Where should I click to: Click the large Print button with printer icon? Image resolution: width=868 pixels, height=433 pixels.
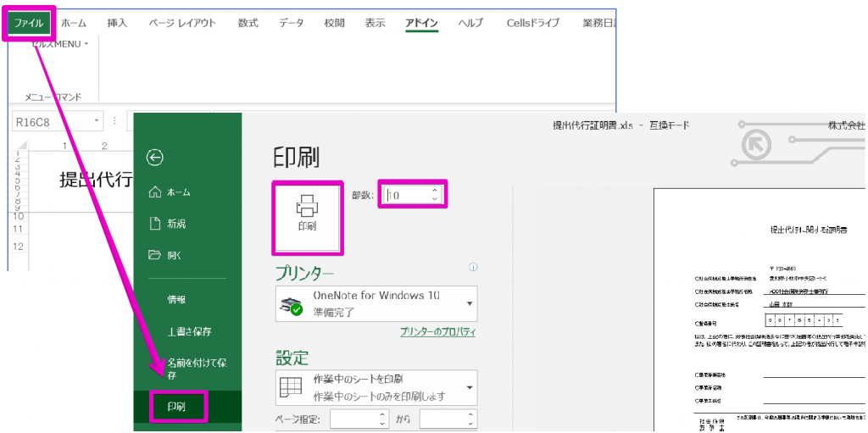pos(307,215)
